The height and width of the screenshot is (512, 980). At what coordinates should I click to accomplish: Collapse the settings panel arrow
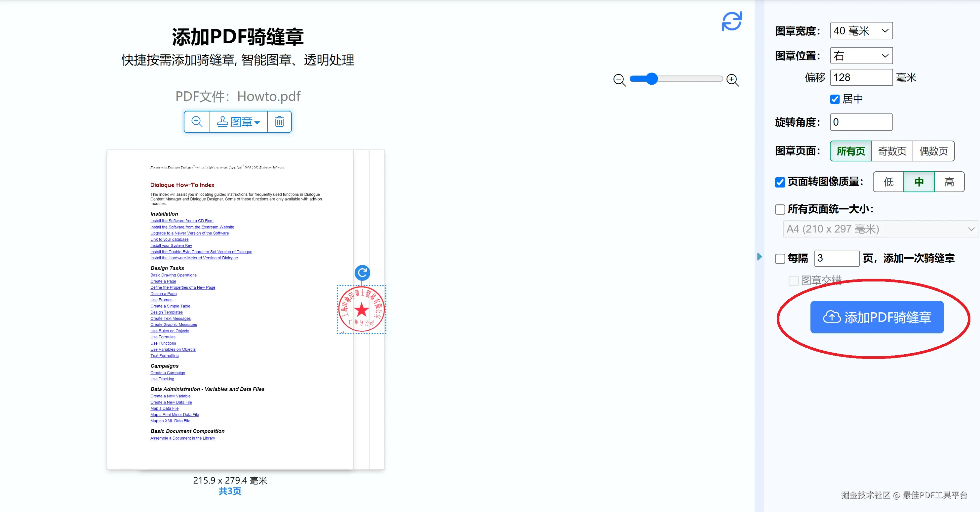(759, 257)
